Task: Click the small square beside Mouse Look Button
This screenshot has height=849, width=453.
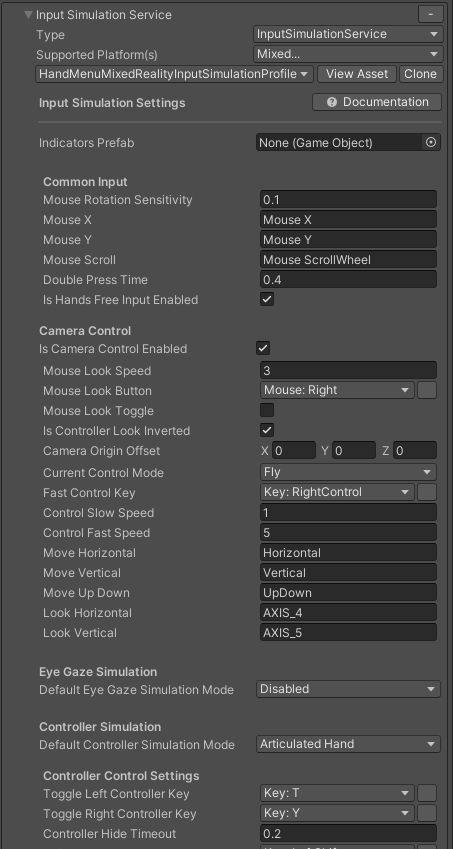Action: click(x=427, y=390)
